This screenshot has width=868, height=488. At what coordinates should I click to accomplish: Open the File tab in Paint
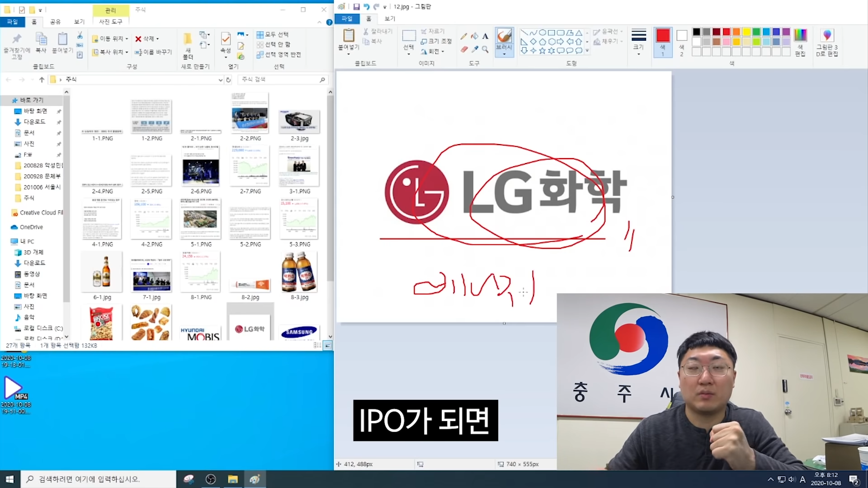pyautogui.click(x=347, y=19)
